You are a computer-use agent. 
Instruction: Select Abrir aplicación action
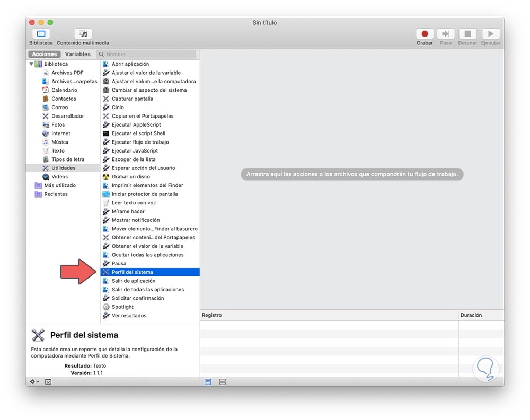(x=150, y=64)
